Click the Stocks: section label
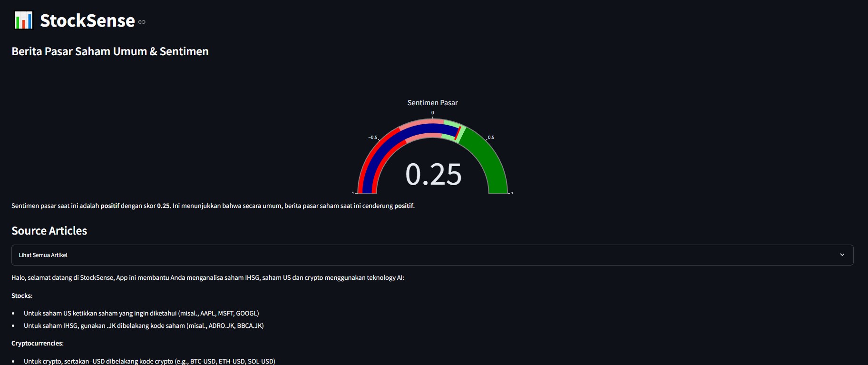 coord(22,296)
